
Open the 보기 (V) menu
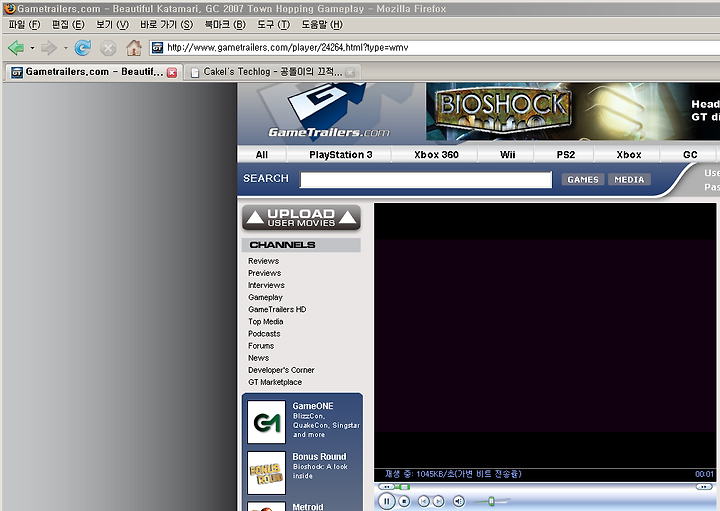coord(112,25)
